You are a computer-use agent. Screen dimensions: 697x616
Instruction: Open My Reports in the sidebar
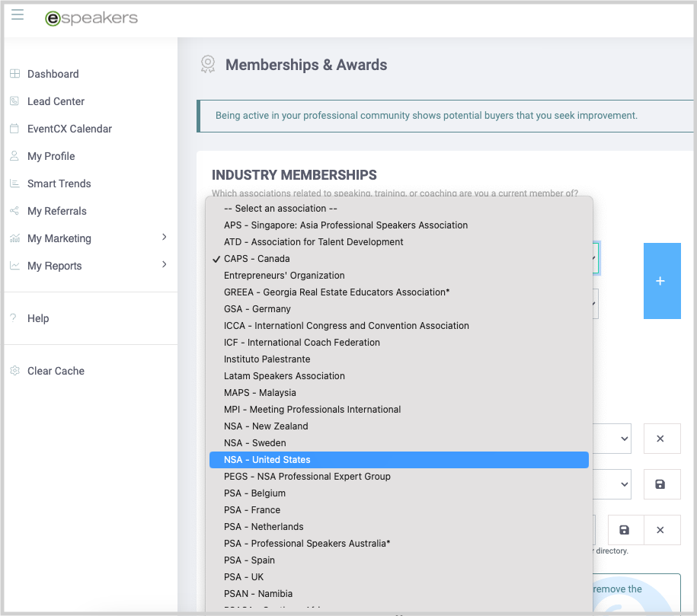[x=55, y=266]
